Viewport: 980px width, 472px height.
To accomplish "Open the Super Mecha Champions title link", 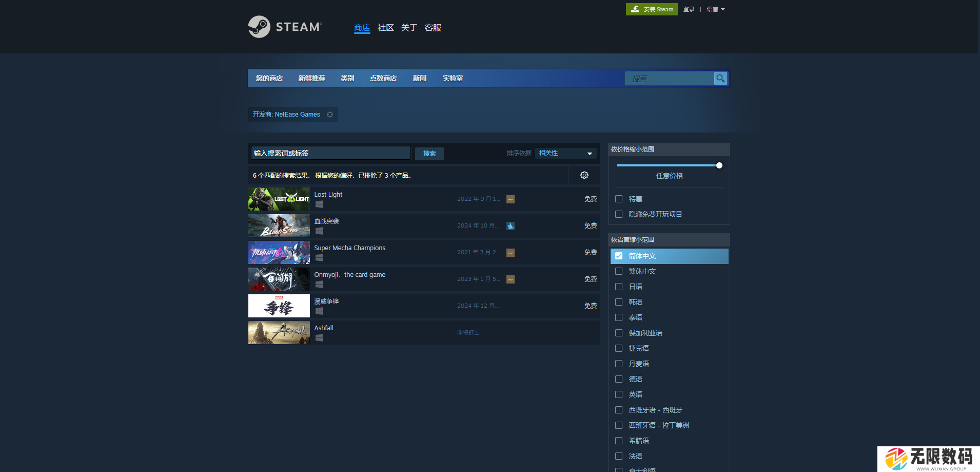I will point(350,248).
